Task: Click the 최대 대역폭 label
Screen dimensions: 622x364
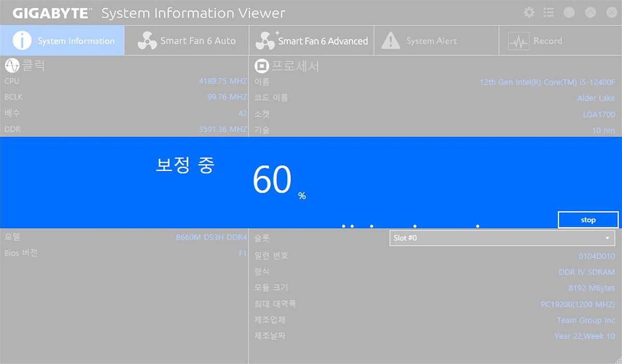Action: tap(275, 304)
